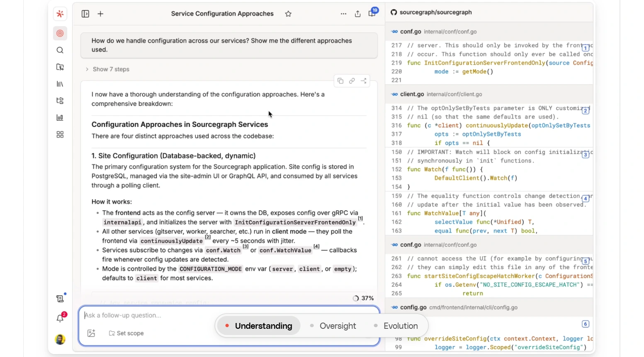Click the tree-structure icon in left sidebar
Screen dimensions: 644x357
pyautogui.click(x=60, y=101)
